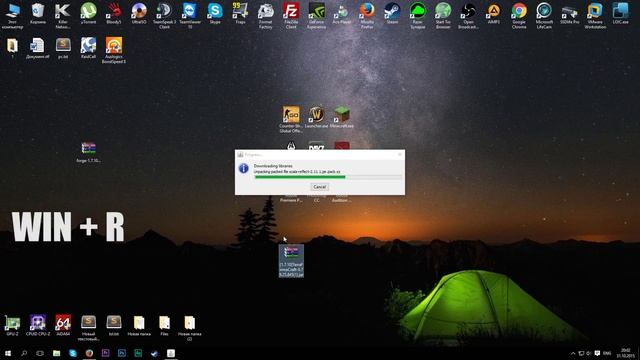Select the Microsoft LifeCam shortcut

544,16
